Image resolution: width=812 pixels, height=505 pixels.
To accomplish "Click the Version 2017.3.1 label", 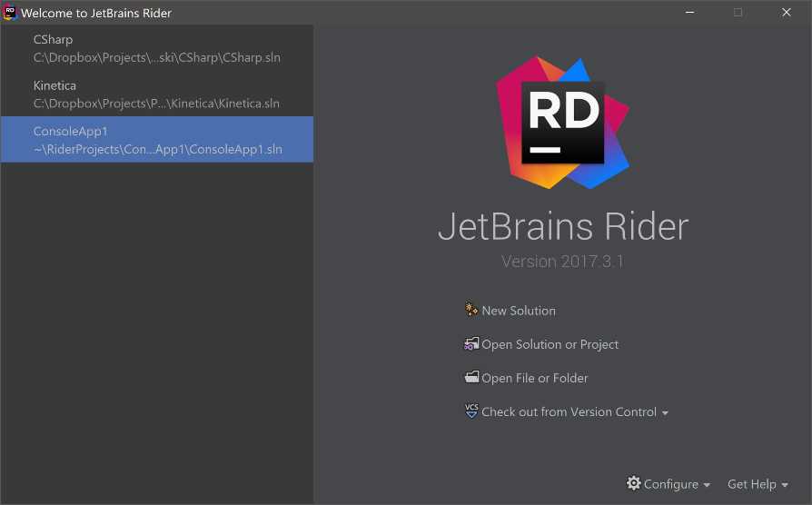I will 562,261.
